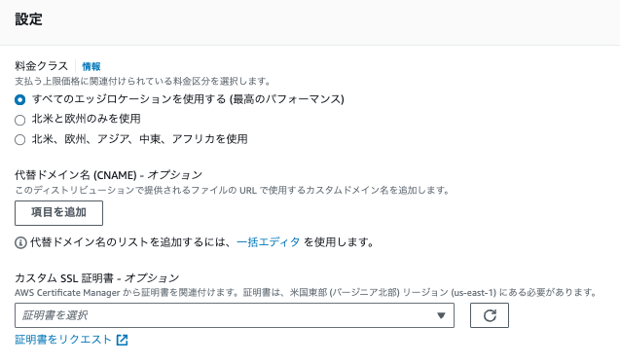
Task: Click the 料金クラス field label
Action: pyautogui.click(x=42, y=65)
